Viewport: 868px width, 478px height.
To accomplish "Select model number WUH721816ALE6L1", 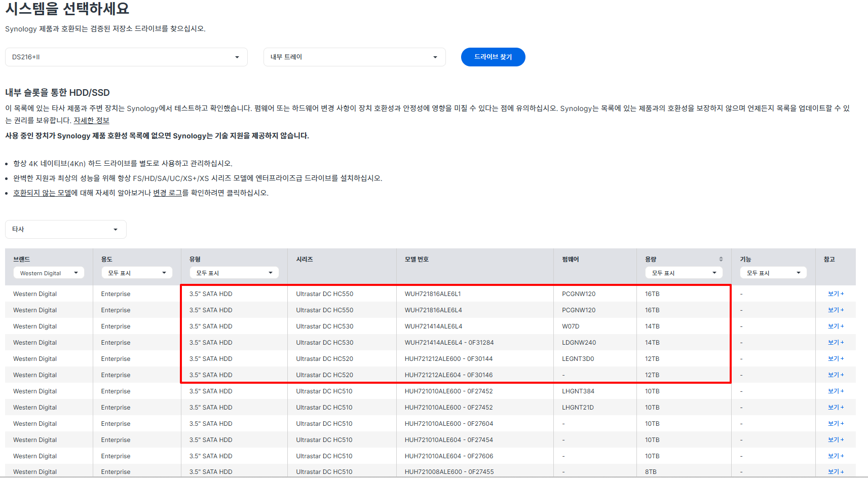I will [x=433, y=294].
